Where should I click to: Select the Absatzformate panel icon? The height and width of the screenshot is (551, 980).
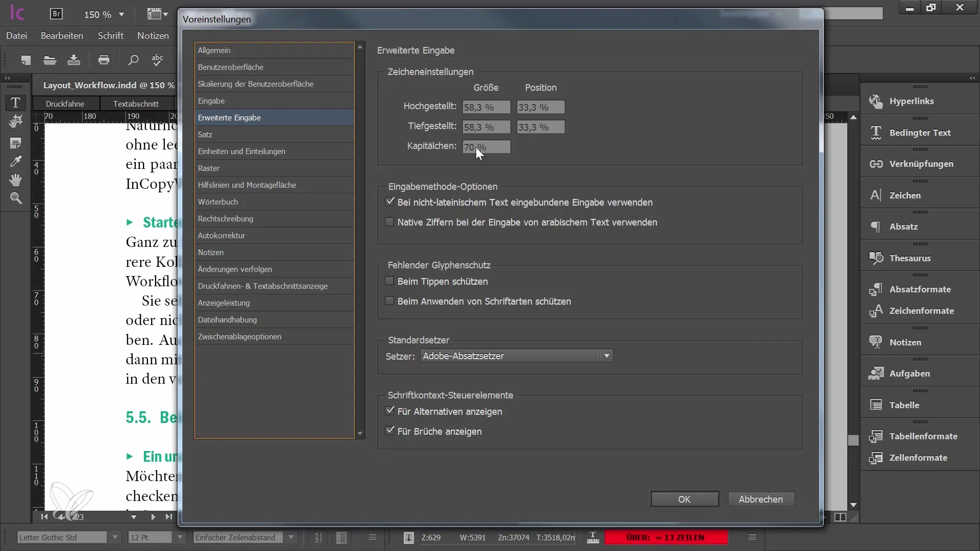(x=876, y=288)
